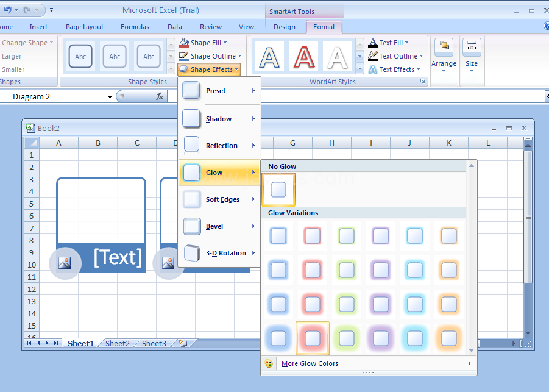This screenshot has width=549, height=392.
Task: Switch to SmartArt Design tab
Action: pos(285,27)
